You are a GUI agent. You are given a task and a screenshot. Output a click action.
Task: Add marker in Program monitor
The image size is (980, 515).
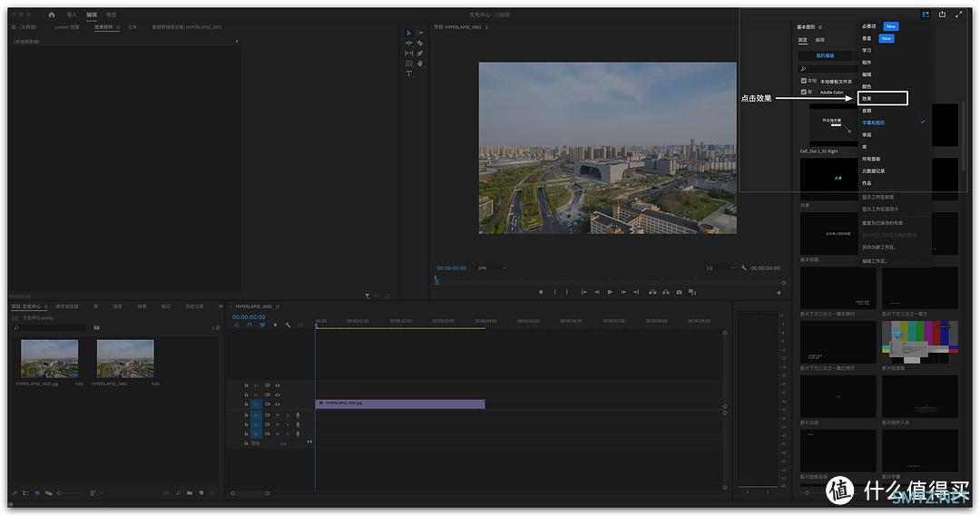[x=541, y=292]
